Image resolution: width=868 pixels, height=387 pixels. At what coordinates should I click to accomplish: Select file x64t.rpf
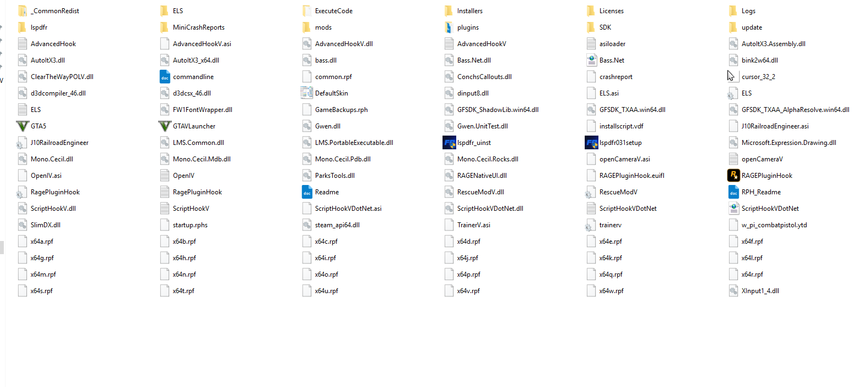coord(183,291)
